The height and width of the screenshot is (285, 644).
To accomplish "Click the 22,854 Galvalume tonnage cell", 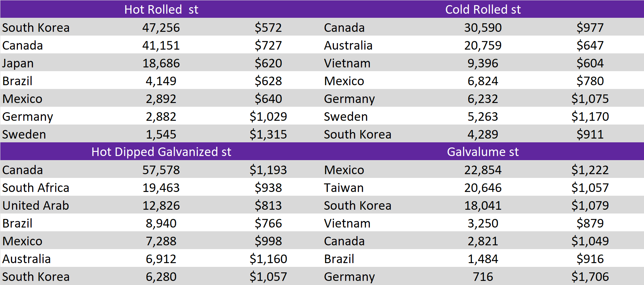I will click(483, 170).
